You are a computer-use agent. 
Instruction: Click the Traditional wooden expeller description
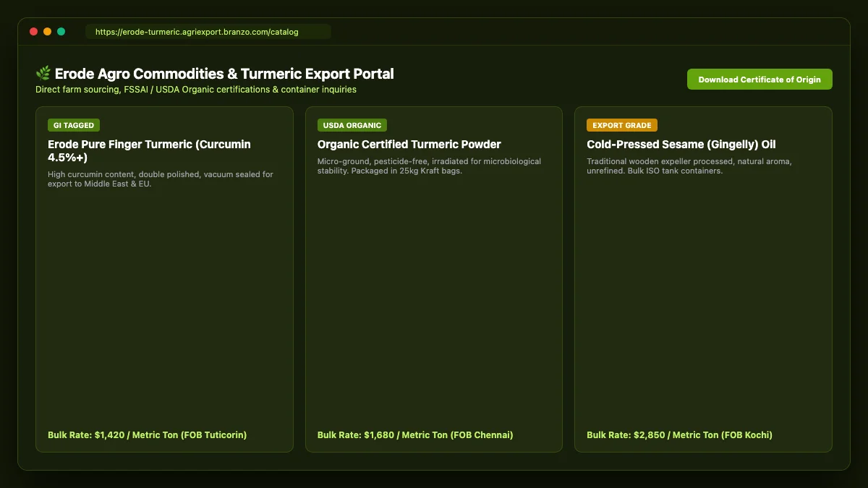pos(689,166)
